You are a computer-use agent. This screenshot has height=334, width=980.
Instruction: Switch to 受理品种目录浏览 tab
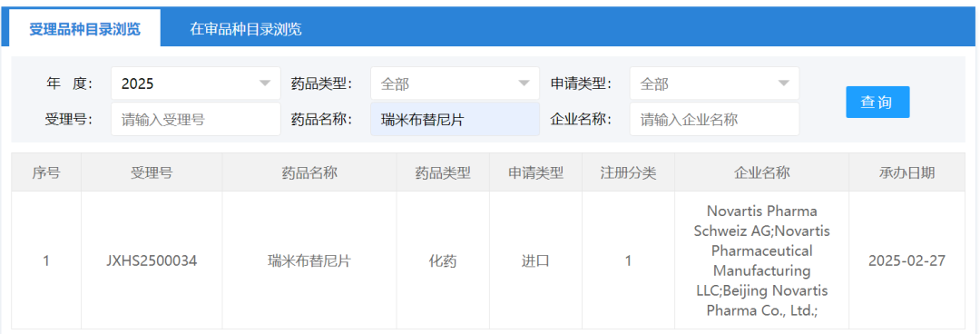coord(84,29)
